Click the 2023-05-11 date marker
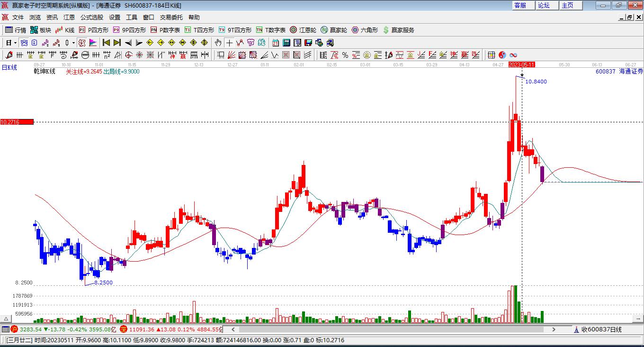The image size is (644, 347). 522,64
